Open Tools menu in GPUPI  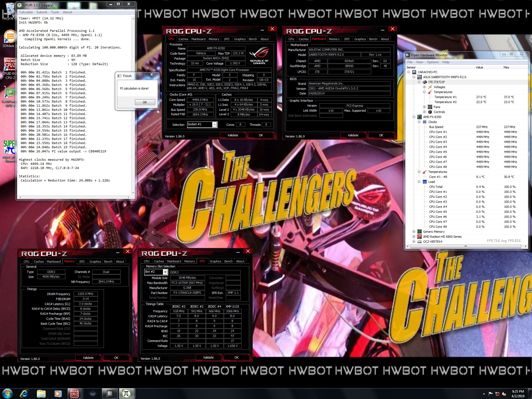click(55, 12)
